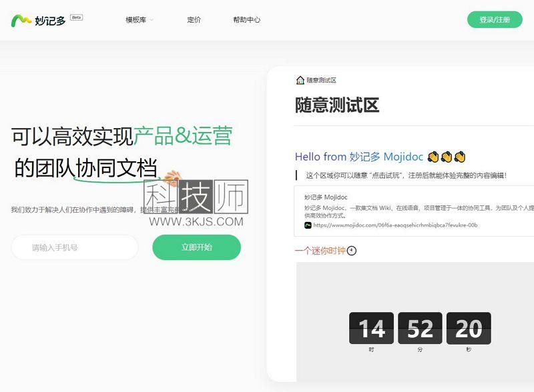534x392 pixels.
Task: Click the 的团队协同文档 headline text
Action: [86, 168]
